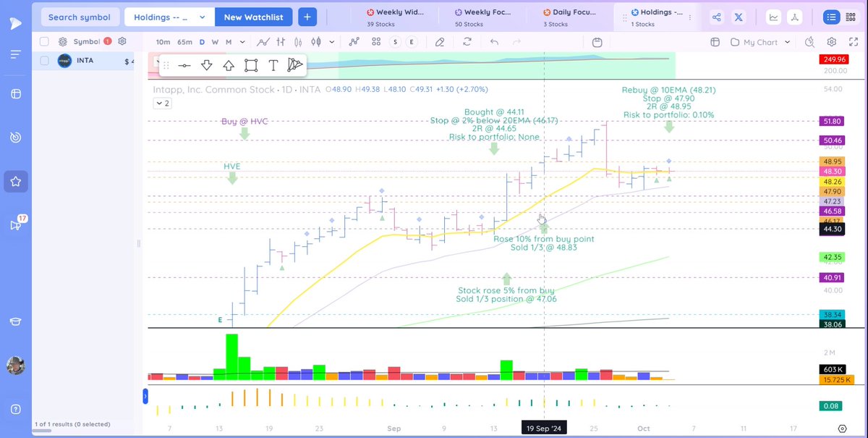Click the app logo in the sidebar
Image resolution: width=868 pixels, height=438 pixels.
click(15, 22)
